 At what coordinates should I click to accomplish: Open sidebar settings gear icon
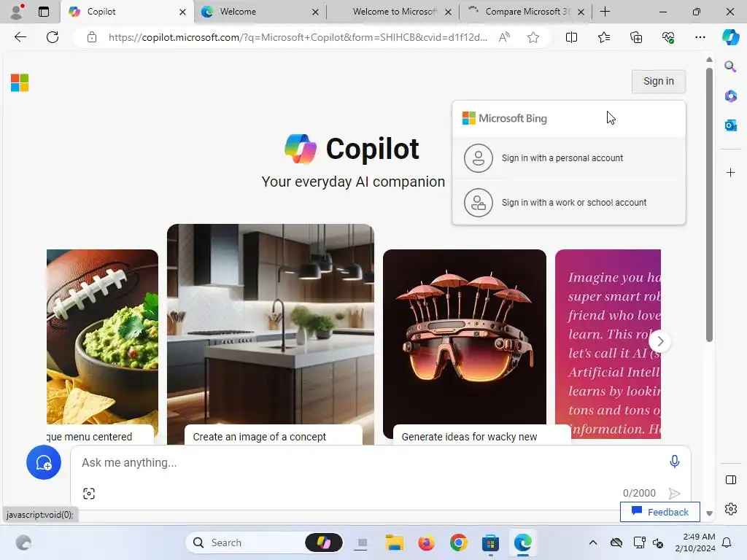click(730, 509)
